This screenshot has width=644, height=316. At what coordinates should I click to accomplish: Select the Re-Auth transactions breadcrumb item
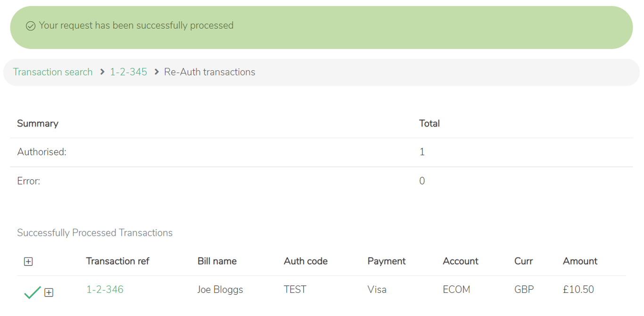click(x=210, y=72)
